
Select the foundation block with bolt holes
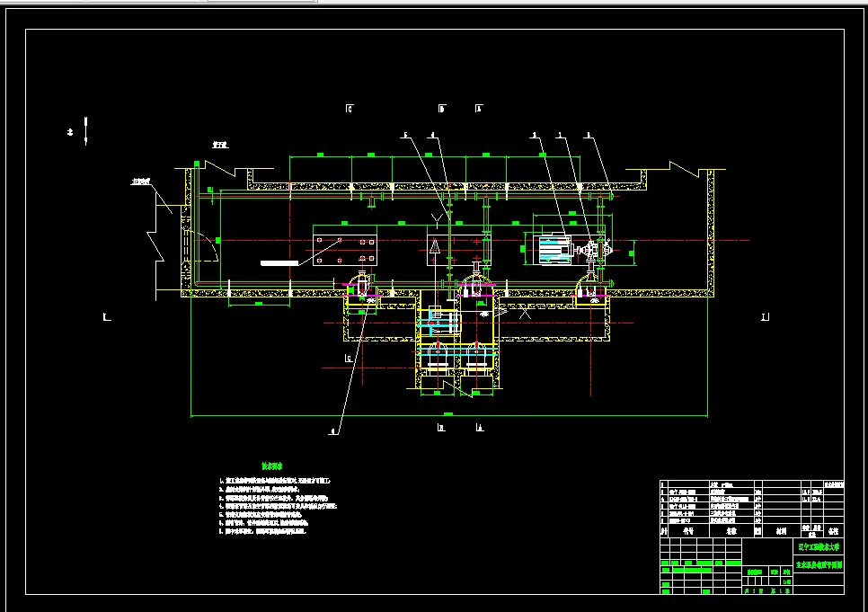click(x=345, y=251)
